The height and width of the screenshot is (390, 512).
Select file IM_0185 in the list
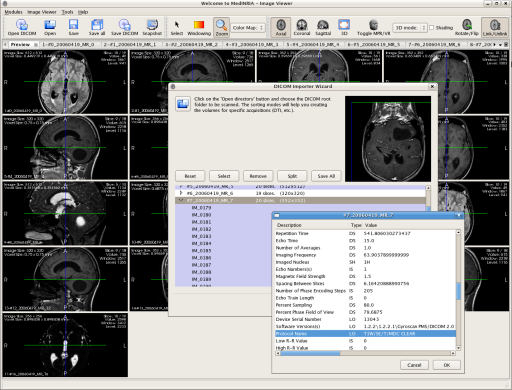click(201, 251)
